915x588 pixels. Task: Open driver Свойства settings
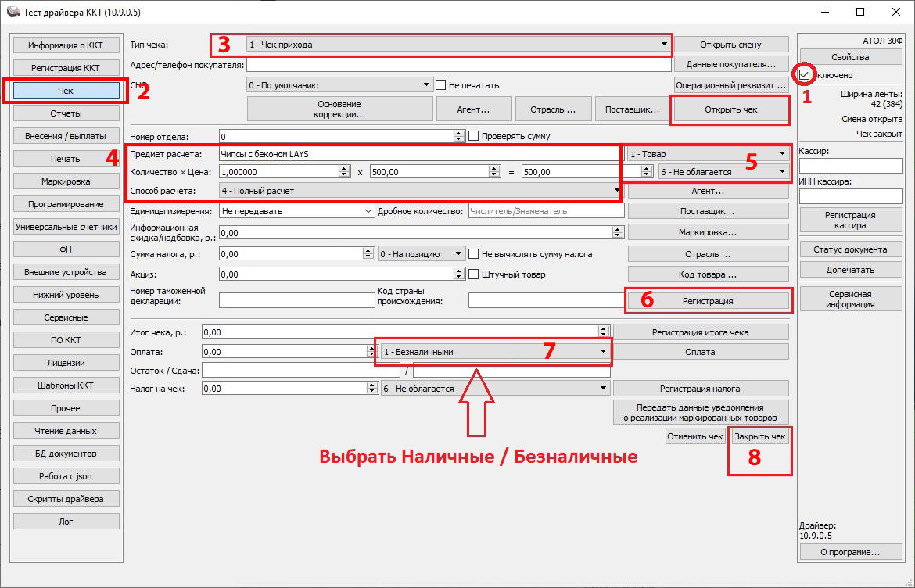pyautogui.click(x=850, y=57)
